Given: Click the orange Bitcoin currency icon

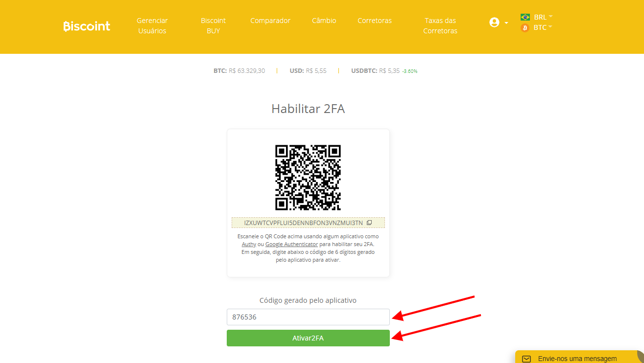Looking at the screenshot, I should [x=525, y=28].
